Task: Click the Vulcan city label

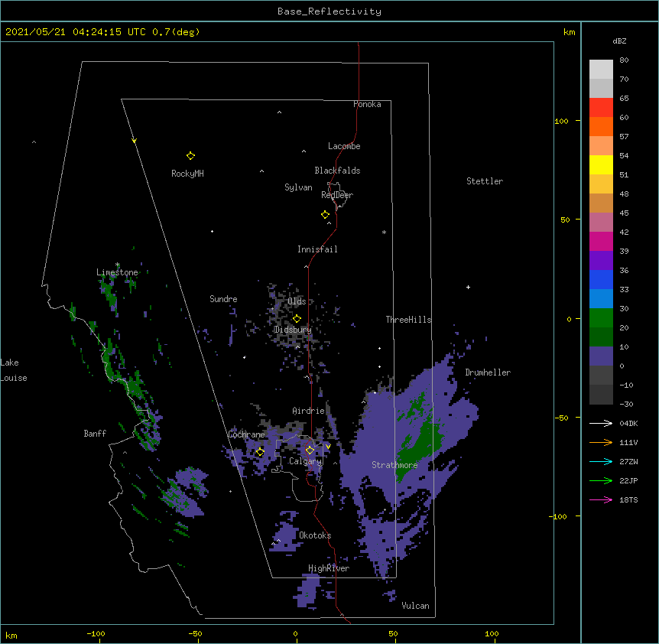Action: click(x=415, y=606)
